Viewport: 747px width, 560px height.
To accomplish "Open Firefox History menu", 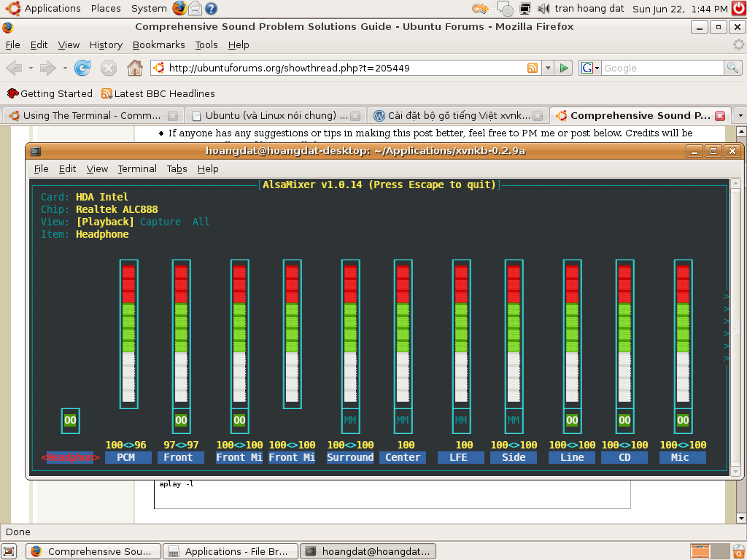I will (106, 44).
